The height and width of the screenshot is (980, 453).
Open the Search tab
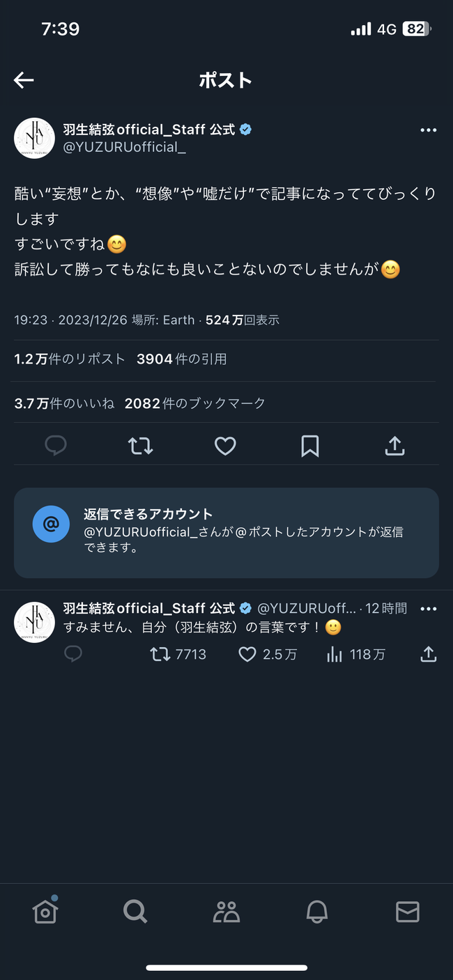(135, 911)
